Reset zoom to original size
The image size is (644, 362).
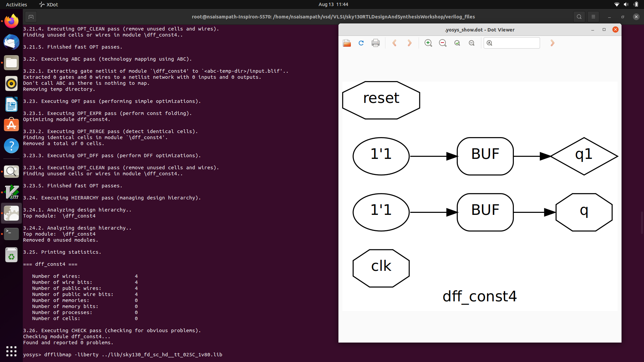[472, 43]
